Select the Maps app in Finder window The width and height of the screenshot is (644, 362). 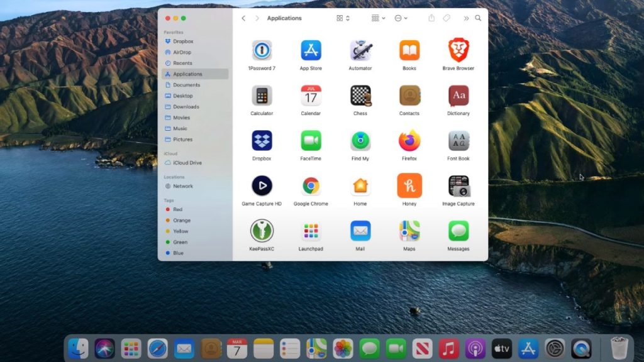409,231
